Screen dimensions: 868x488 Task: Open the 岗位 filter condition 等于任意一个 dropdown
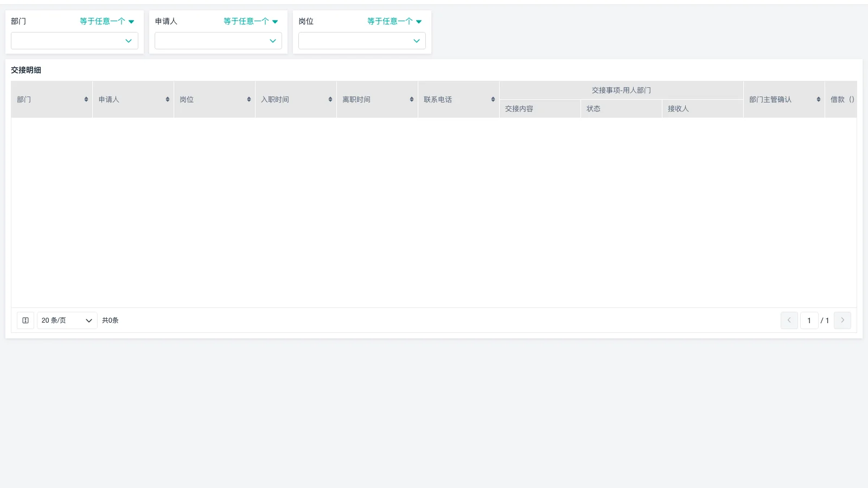pyautogui.click(x=394, y=21)
